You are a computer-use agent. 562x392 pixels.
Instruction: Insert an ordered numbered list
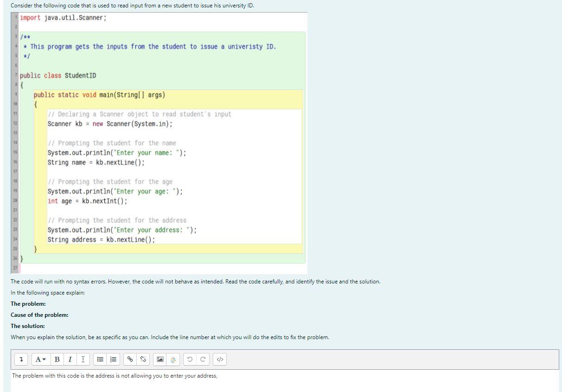tap(113, 360)
